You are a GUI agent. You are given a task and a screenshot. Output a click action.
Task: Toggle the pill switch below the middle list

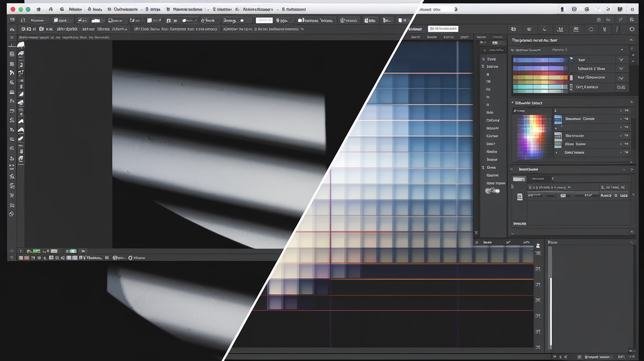[x=492, y=191]
